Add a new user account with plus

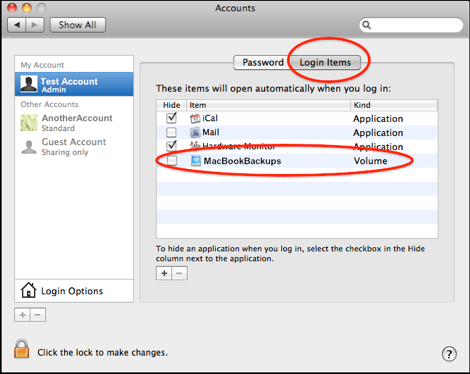22,315
